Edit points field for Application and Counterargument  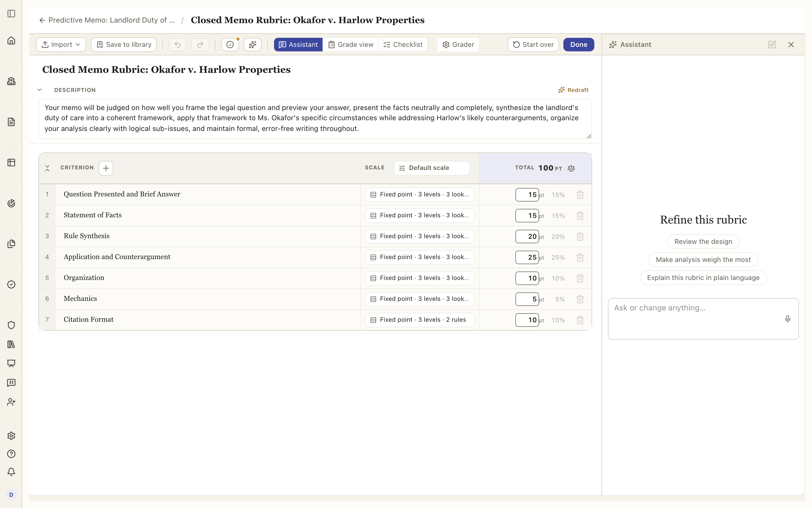[x=527, y=257]
